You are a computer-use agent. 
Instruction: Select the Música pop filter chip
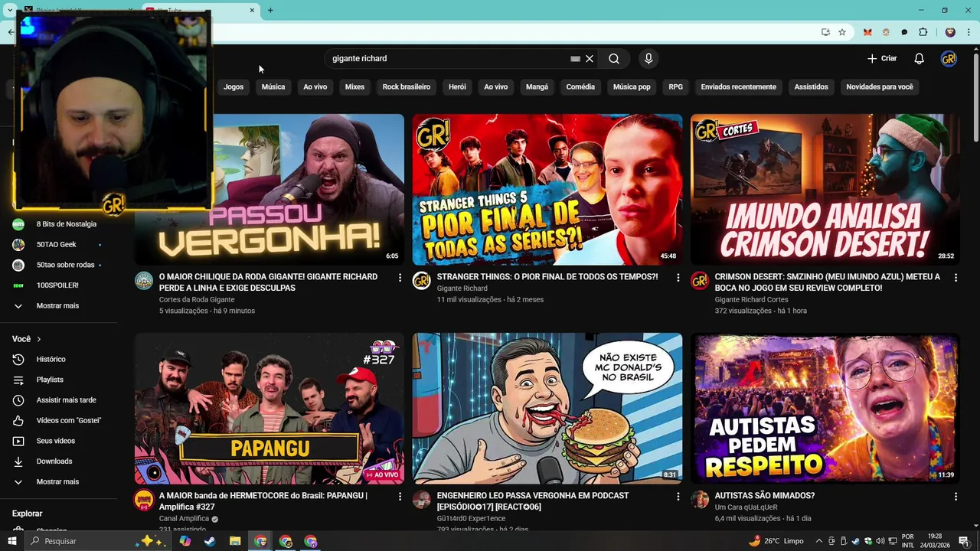click(x=632, y=87)
